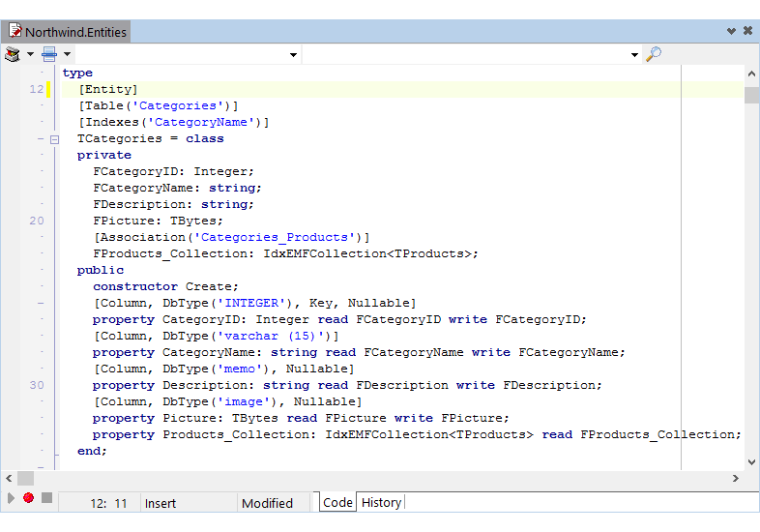This screenshot has width=760, height=532.
Task: Switch to the Code tab
Action: click(337, 502)
